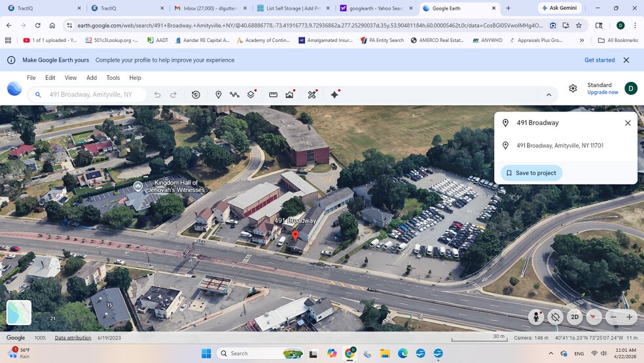The width and height of the screenshot is (644, 363).
Task: Zoom in with the plus button
Action: coord(629,317)
